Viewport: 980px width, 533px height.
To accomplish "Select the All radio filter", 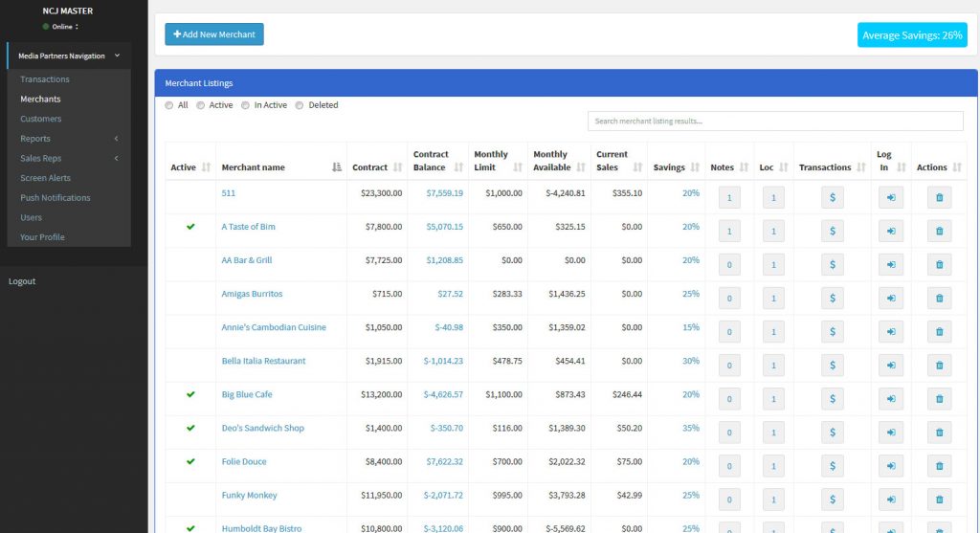I will coord(168,105).
